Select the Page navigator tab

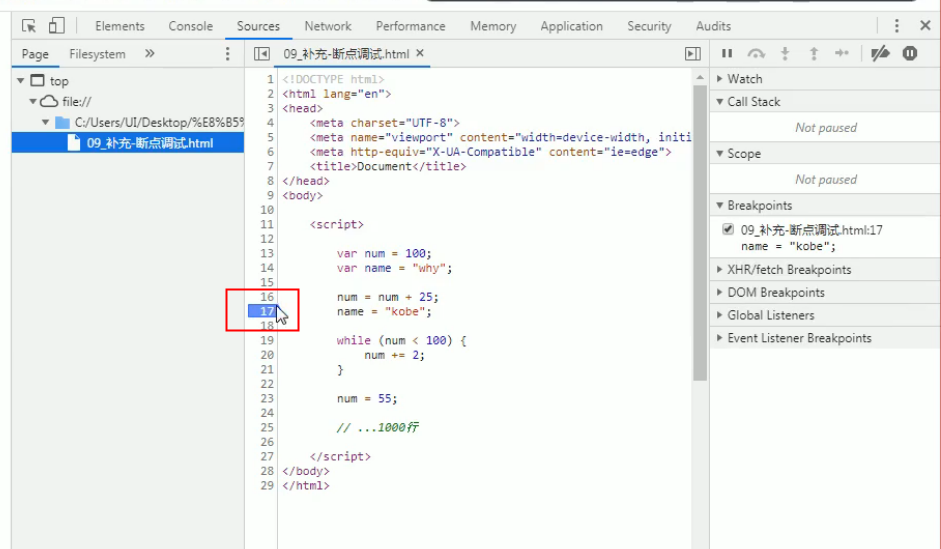35,54
